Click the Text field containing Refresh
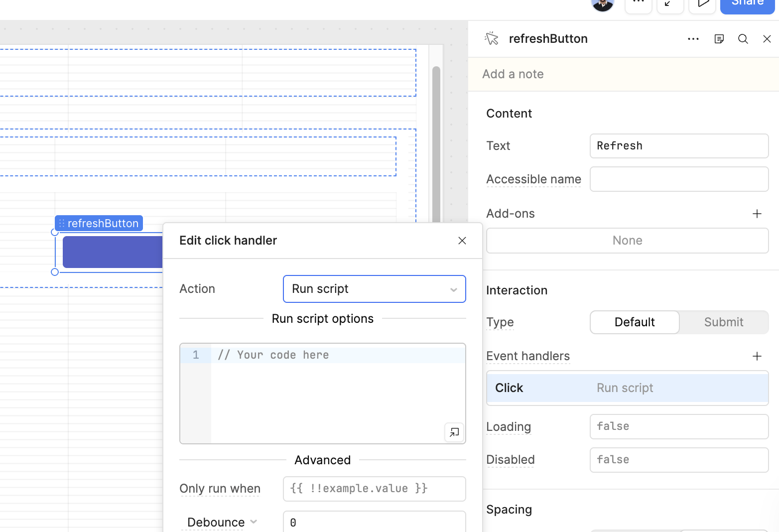This screenshot has height=532, width=779. coord(678,146)
